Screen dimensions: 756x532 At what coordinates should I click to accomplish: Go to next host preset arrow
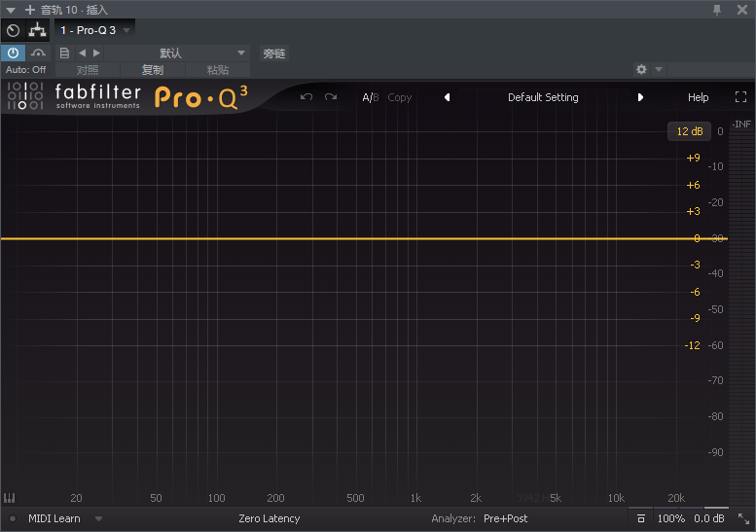(96, 53)
